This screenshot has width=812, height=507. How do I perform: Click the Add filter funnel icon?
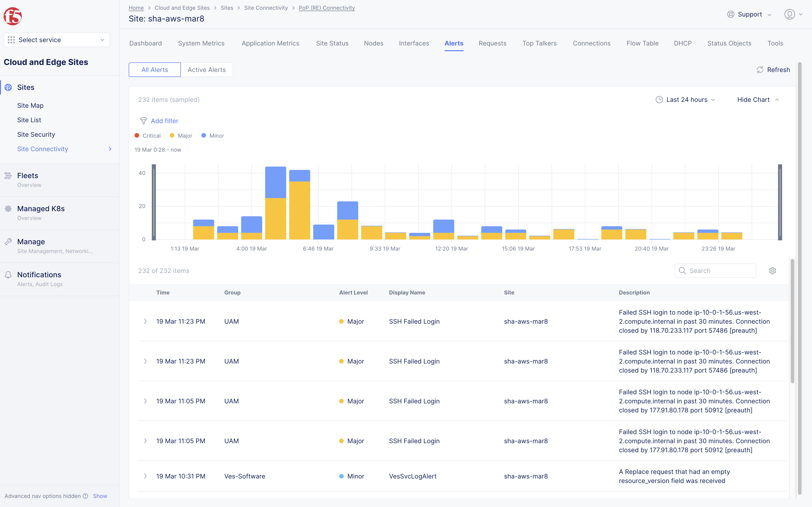click(144, 121)
